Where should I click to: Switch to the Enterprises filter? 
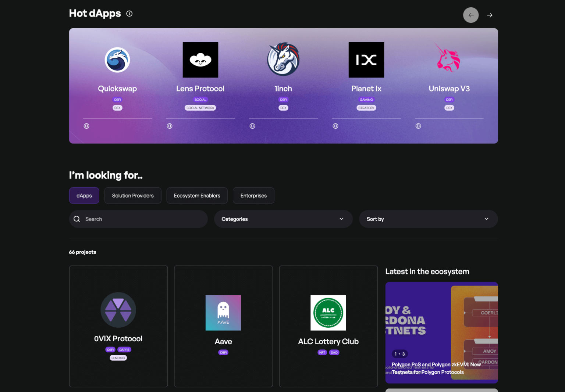pos(253,195)
